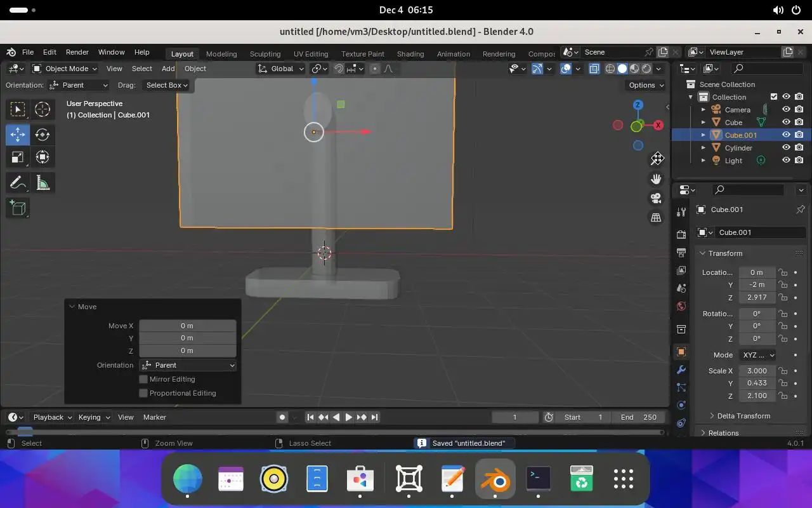Open the Render menu
The width and height of the screenshot is (812, 508).
77,52
